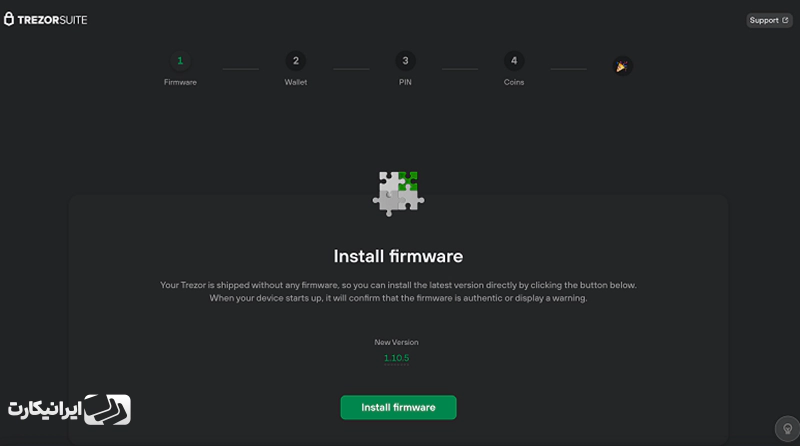Click the Install firmware heading

pos(398,256)
